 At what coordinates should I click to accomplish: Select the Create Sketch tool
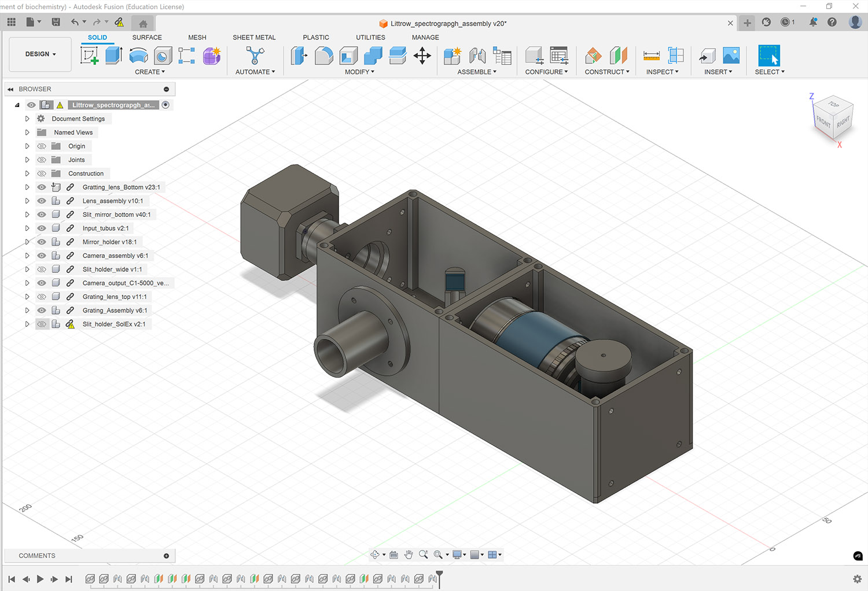tap(89, 56)
